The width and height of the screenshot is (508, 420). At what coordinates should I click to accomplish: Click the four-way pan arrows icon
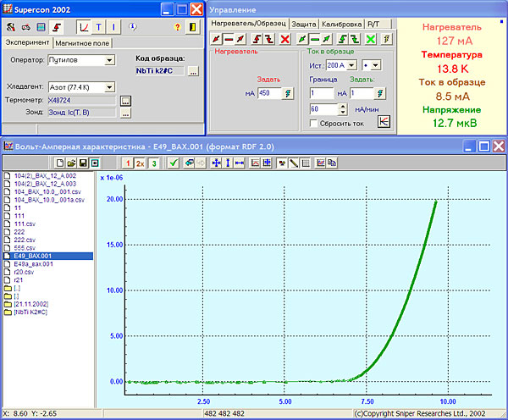click(x=216, y=163)
